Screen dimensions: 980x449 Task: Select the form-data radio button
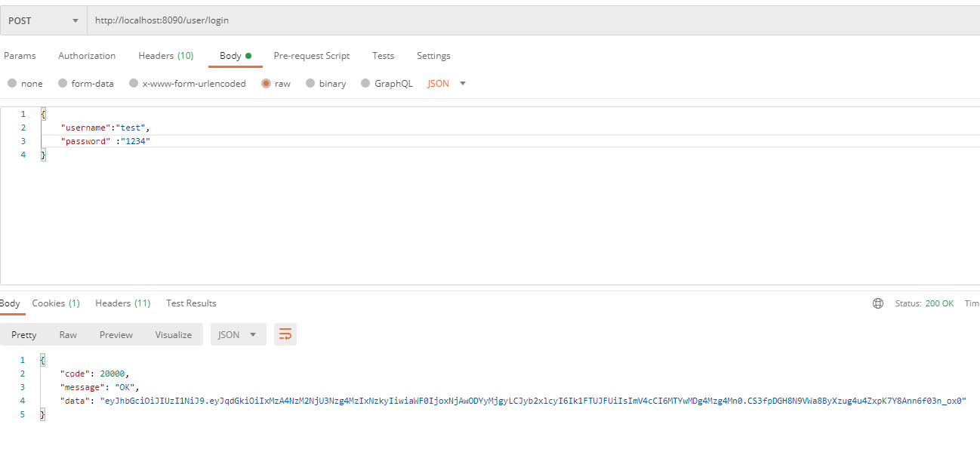63,84
